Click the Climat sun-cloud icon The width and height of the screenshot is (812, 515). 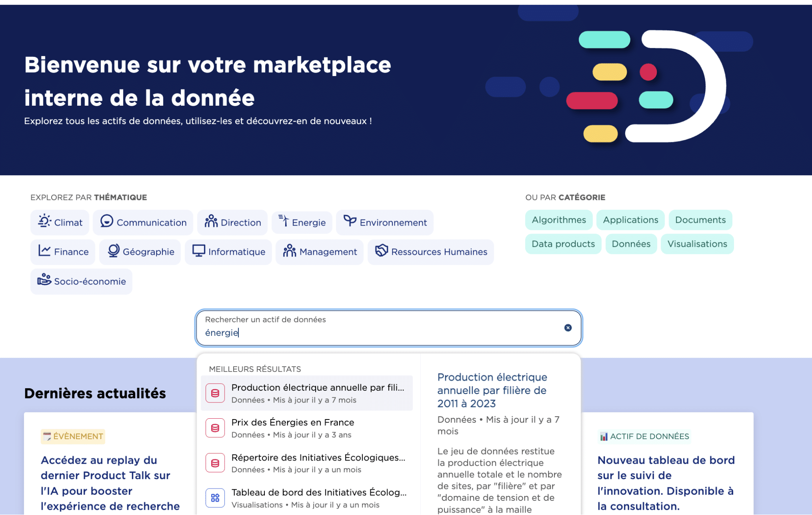point(44,221)
